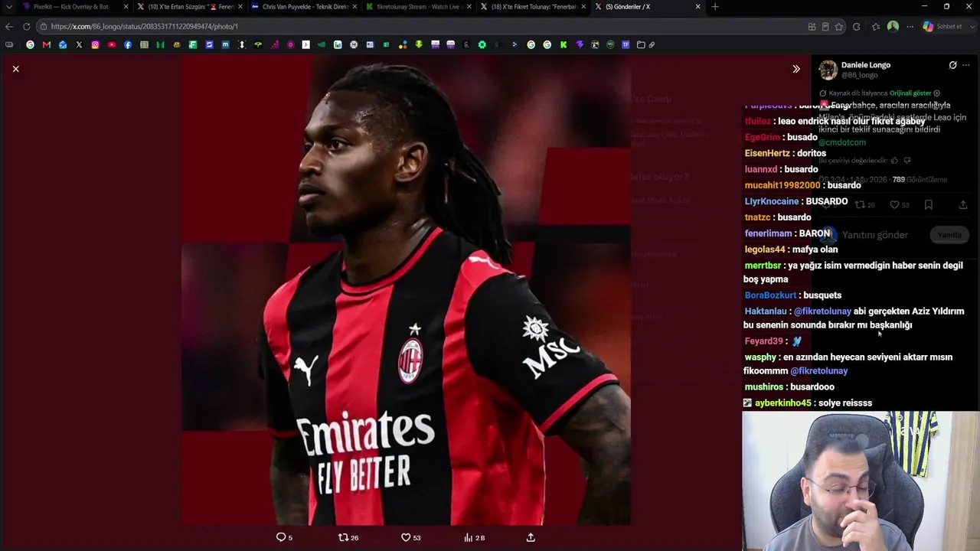980x551 pixels.
Task: Open a new browser tab
Action: tap(715, 7)
